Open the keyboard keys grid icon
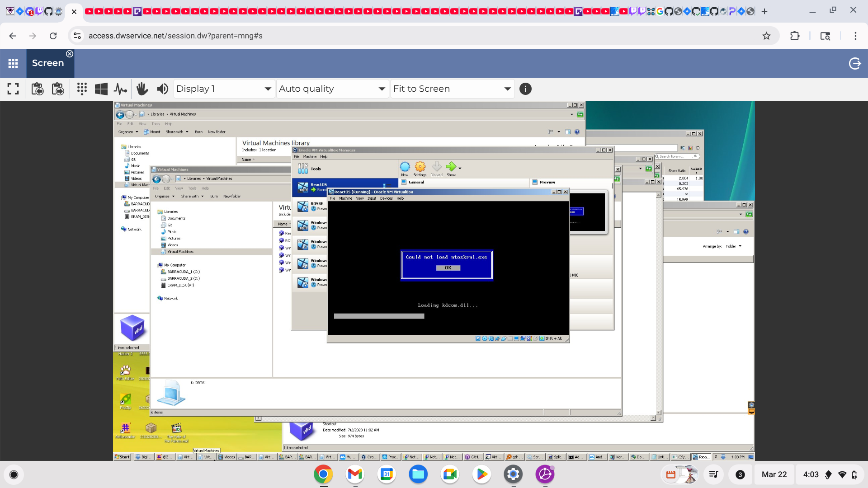The width and height of the screenshot is (868, 488). tap(82, 89)
